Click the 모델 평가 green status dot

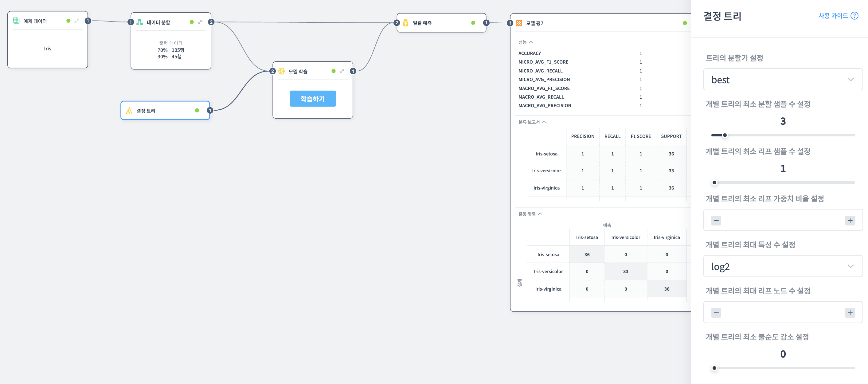pyautogui.click(x=684, y=23)
